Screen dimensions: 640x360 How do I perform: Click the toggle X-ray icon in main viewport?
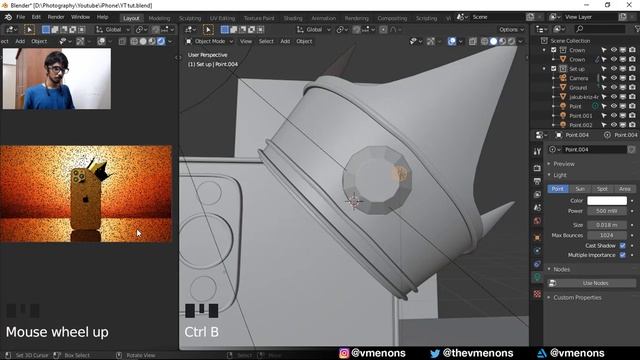pos(472,41)
